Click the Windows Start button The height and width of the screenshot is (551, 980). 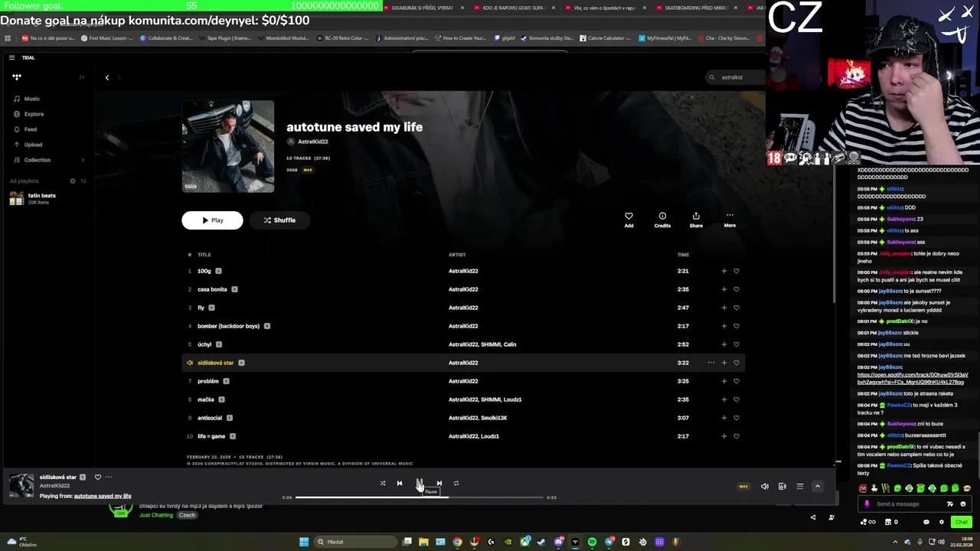click(x=304, y=542)
